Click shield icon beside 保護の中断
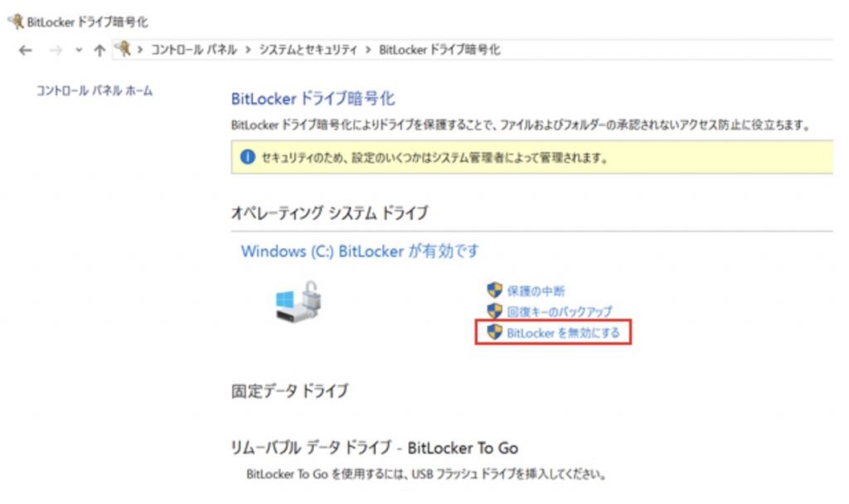849x504 pixels. (494, 290)
